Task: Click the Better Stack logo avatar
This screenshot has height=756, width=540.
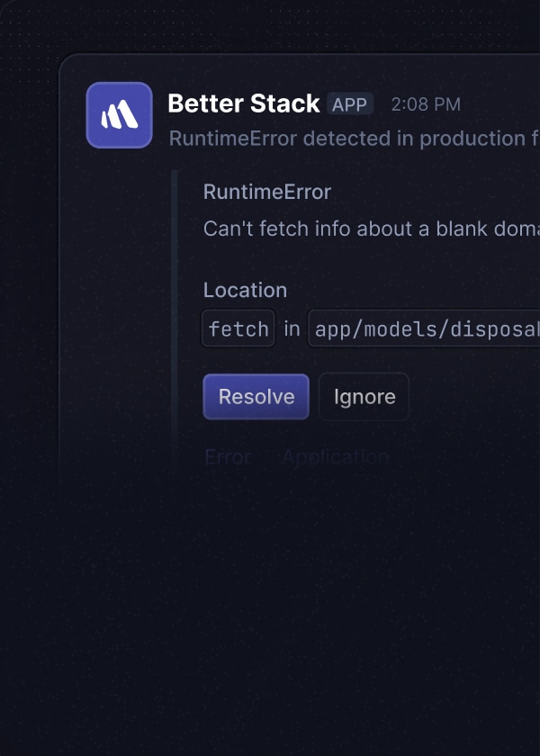Action: [x=119, y=115]
